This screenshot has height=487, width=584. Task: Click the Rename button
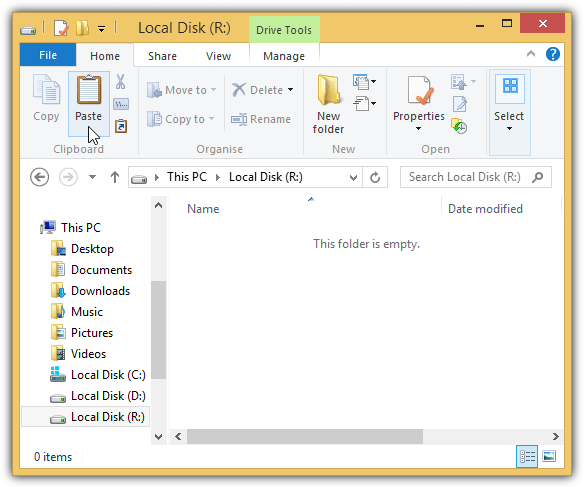coord(261,119)
